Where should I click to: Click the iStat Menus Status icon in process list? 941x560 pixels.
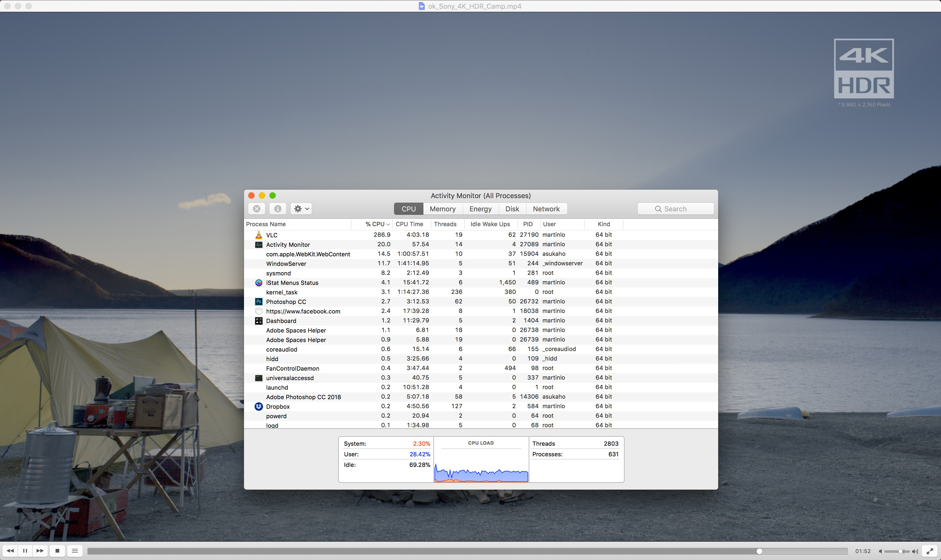pos(258,283)
